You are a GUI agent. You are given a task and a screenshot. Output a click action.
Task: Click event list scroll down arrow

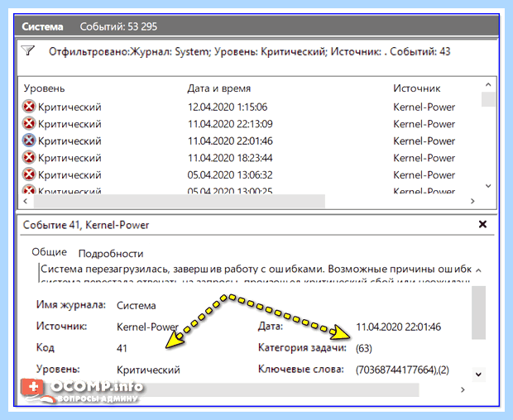click(x=488, y=186)
